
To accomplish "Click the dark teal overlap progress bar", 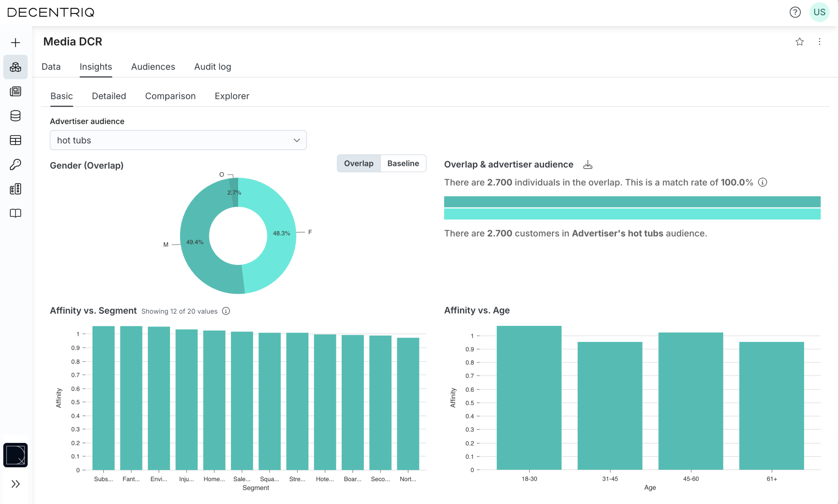I will tap(632, 202).
